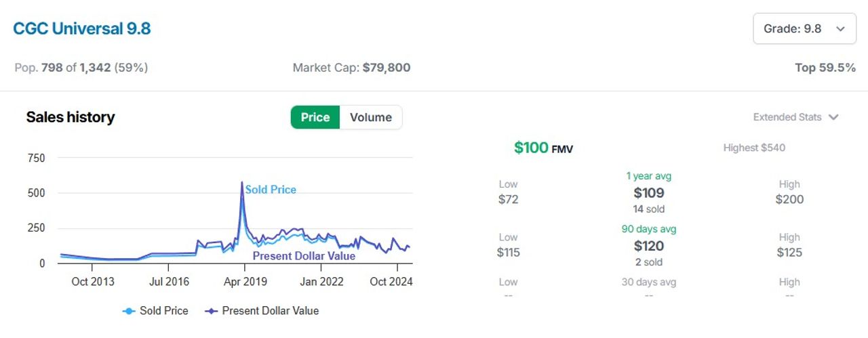Click the April 2019 price peak on chart

[242, 182]
